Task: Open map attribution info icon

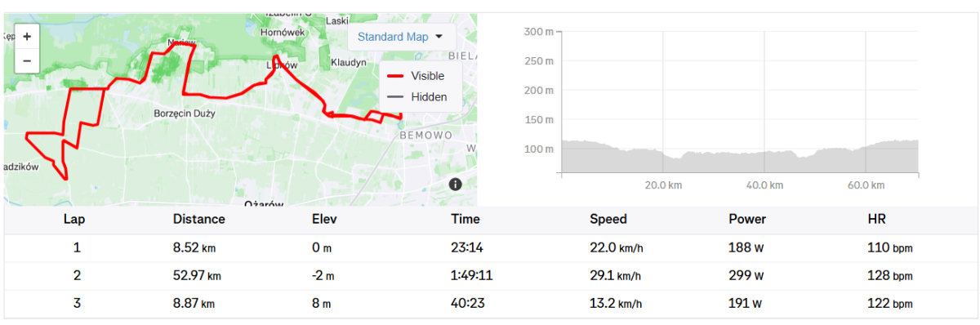Action: [456, 185]
